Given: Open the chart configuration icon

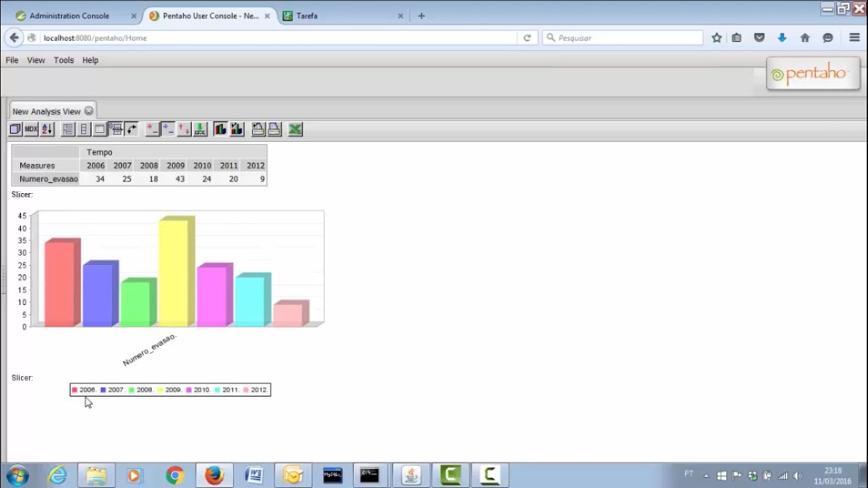Looking at the screenshot, I should click(x=237, y=129).
